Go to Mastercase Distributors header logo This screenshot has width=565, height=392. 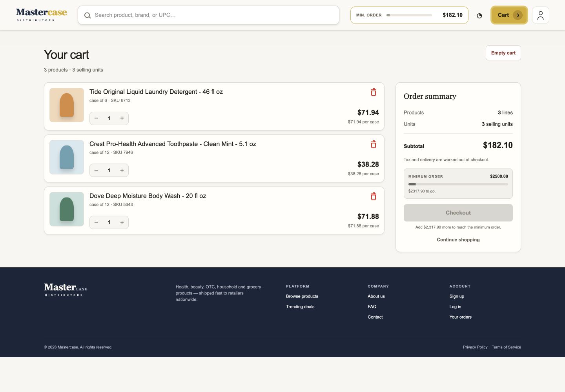coord(41,15)
